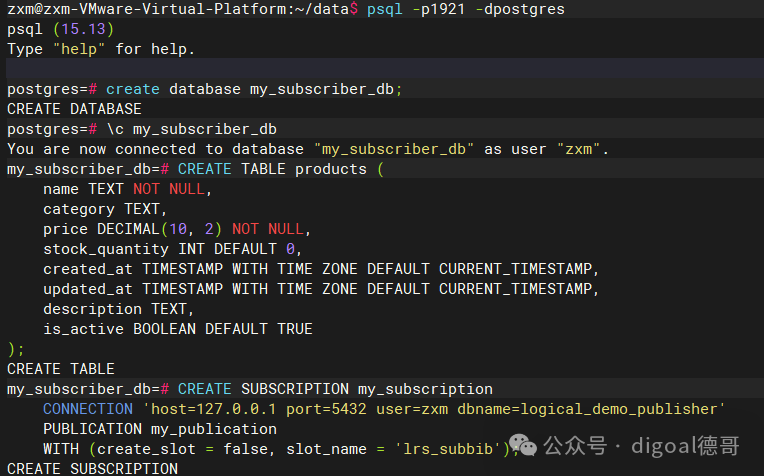The height and width of the screenshot is (476, 764).
Task: Click 'stock_quantity INT DEFAULT 0,' line
Action: [172, 249]
